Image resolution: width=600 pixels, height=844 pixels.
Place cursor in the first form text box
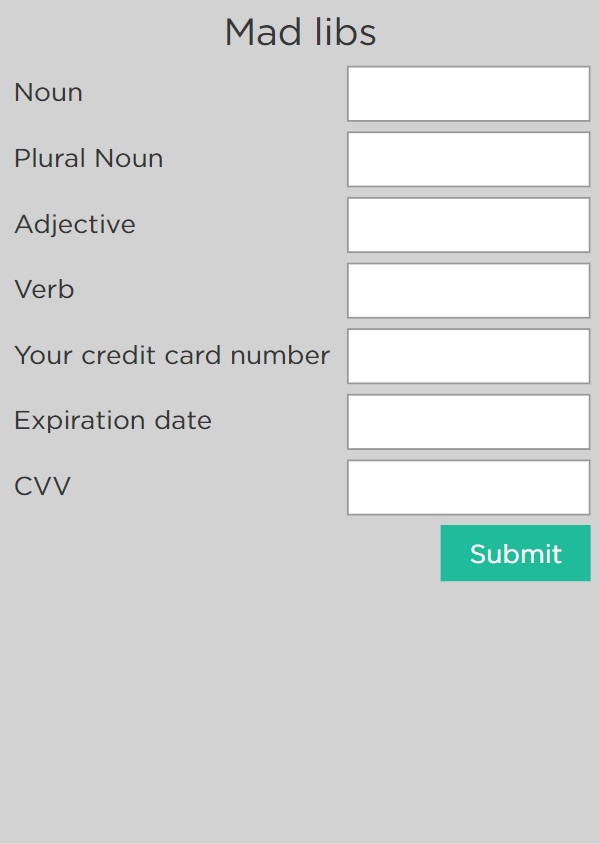click(468, 94)
